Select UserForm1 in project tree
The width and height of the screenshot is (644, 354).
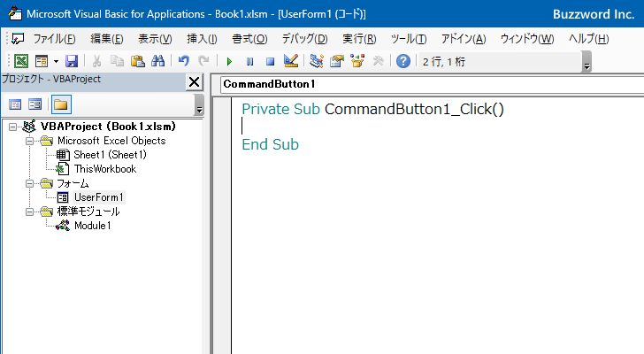tap(98, 197)
